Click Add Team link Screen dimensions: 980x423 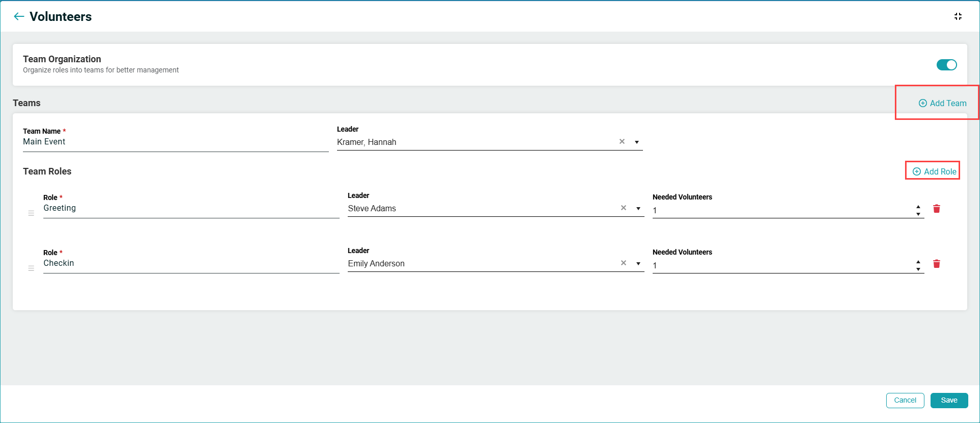click(942, 103)
